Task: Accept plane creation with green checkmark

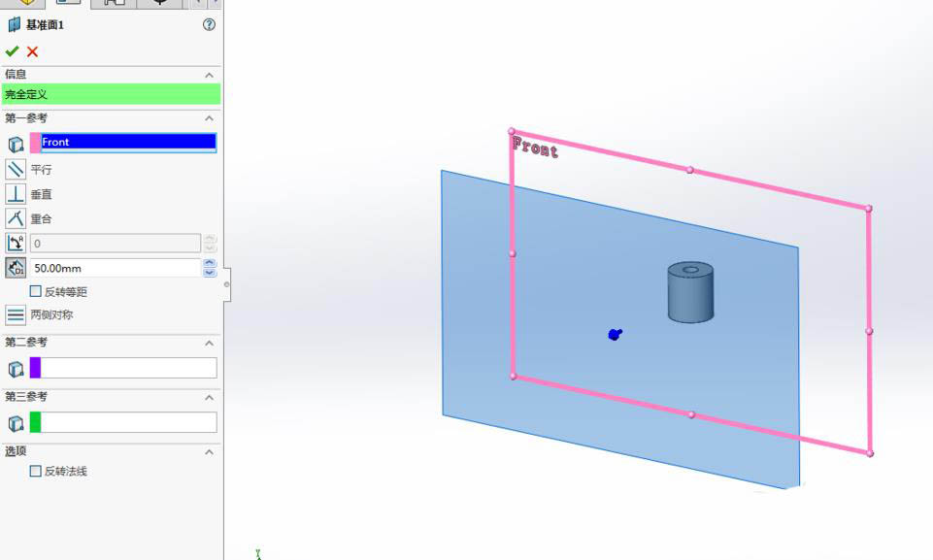Action: (13, 50)
